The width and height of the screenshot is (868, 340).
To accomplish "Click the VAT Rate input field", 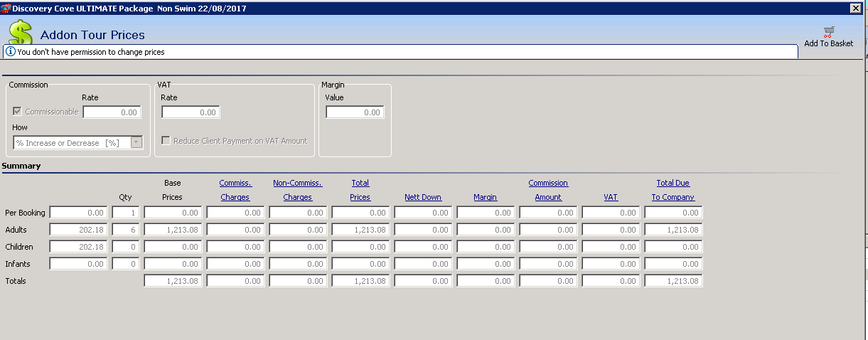I will [191, 112].
